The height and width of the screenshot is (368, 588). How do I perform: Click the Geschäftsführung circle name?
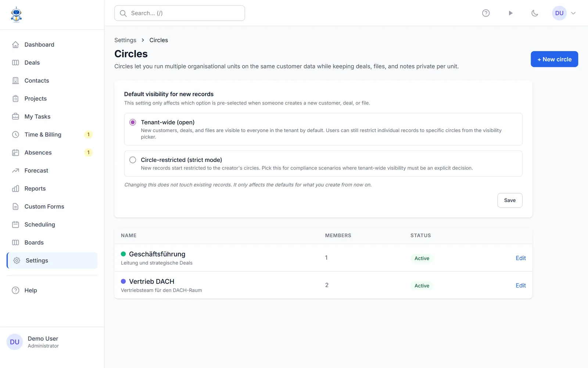click(x=157, y=254)
